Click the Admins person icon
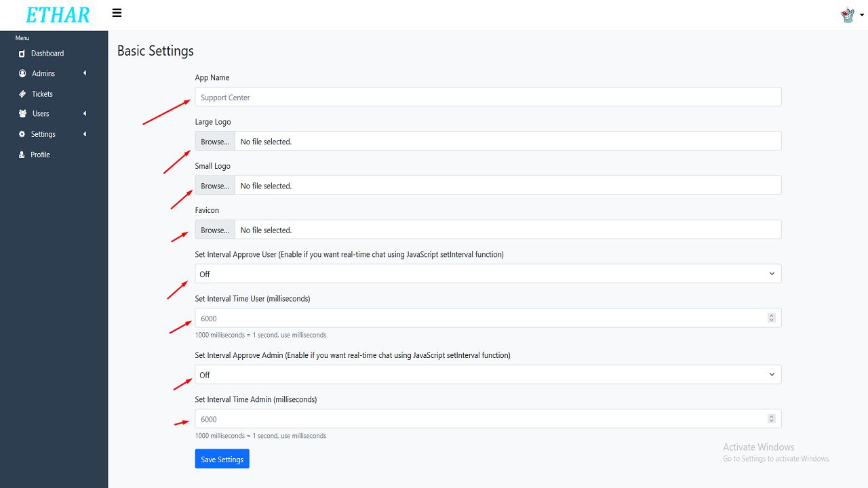 [22, 73]
